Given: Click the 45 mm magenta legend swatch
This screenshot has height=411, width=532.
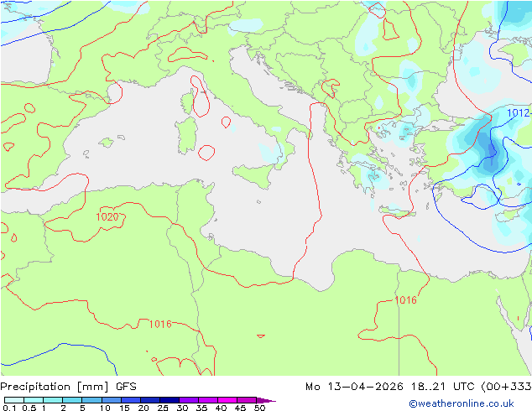Looking at the screenshot, I should click(x=247, y=400).
